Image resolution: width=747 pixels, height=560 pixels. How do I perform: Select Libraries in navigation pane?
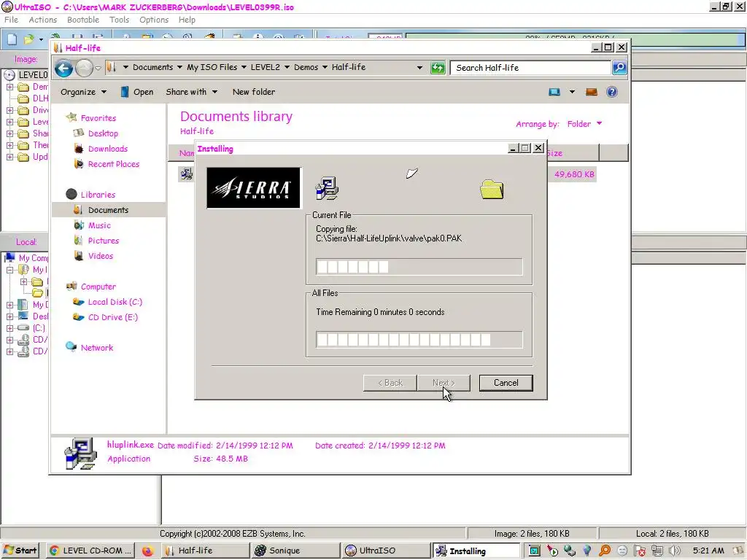tap(98, 194)
